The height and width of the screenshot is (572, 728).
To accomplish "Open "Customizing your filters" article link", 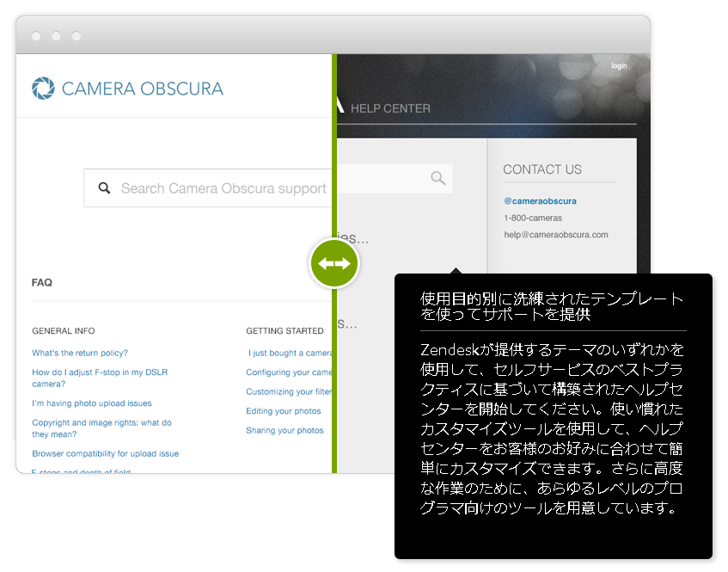I will [290, 391].
